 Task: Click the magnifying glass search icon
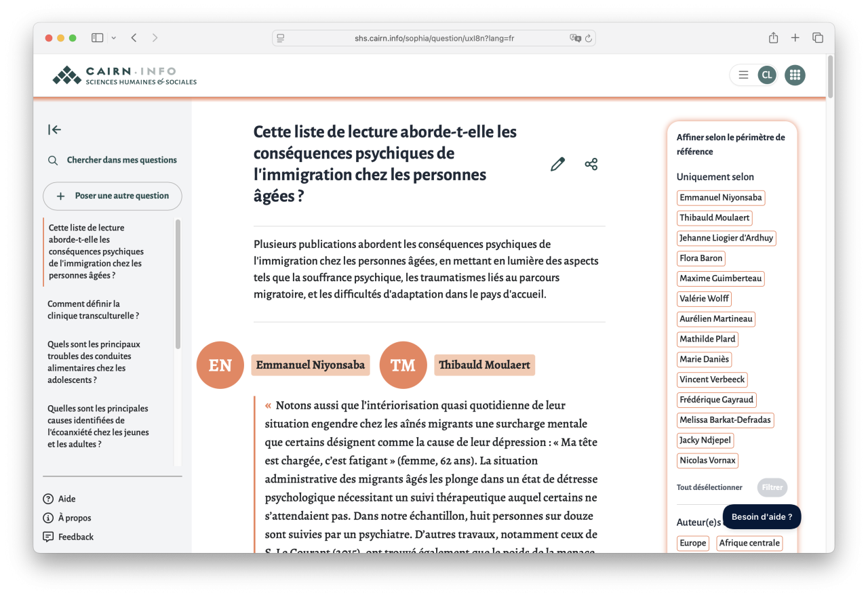pyautogui.click(x=53, y=160)
